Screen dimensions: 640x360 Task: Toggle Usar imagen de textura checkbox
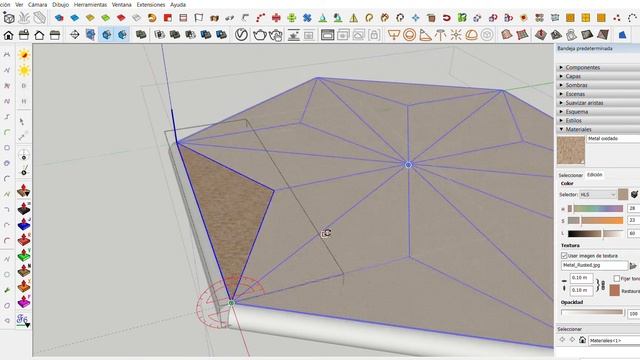click(564, 256)
